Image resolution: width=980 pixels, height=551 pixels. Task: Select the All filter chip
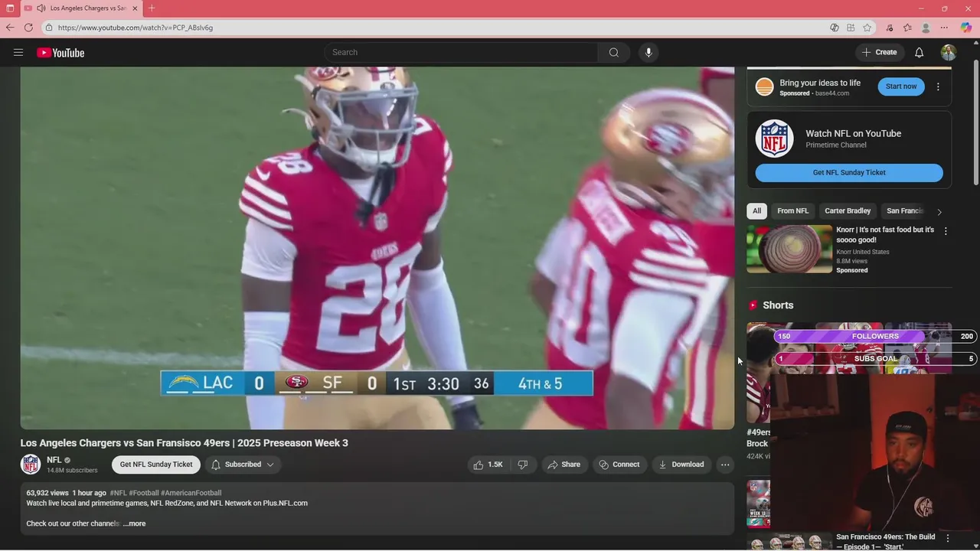pyautogui.click(x=756, y=211)
